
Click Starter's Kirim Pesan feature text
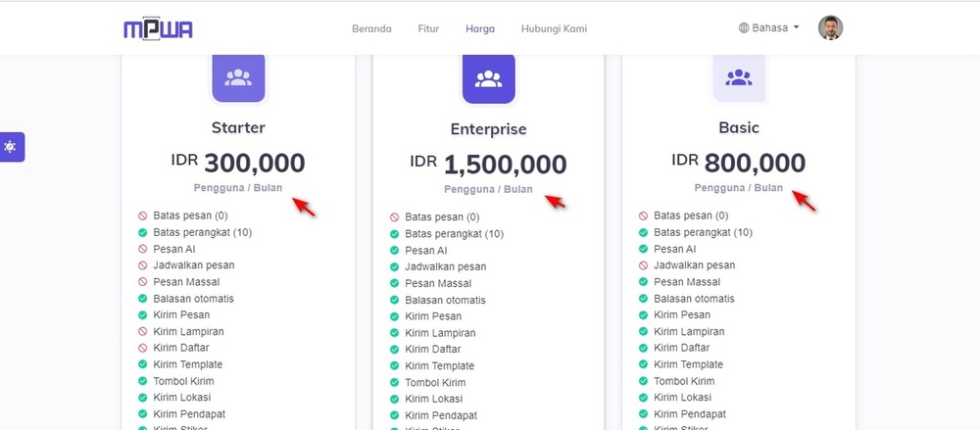coord(181,315)
